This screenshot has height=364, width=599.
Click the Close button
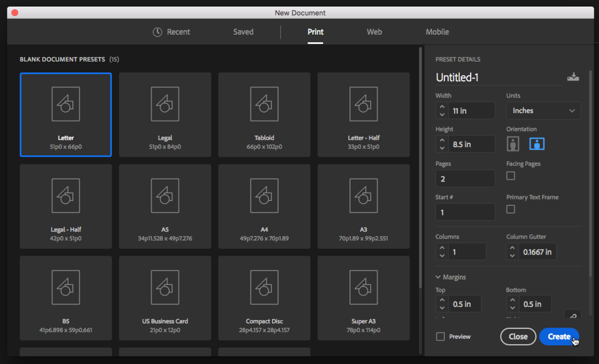(518, 337)
